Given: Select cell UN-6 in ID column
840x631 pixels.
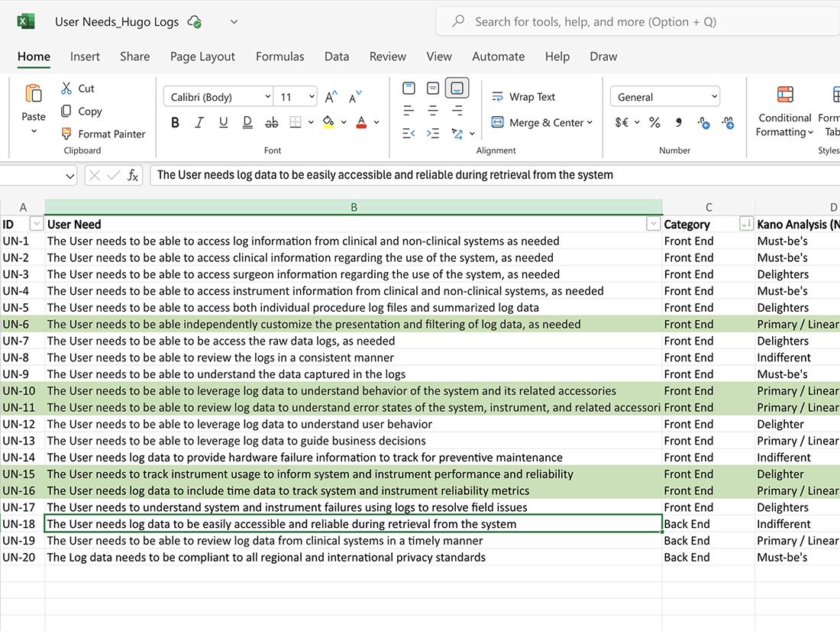Looking at the screenshot, I should point(22,324).
